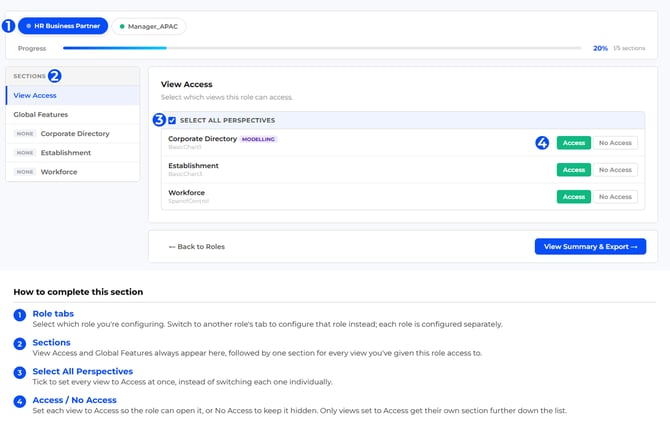Open the Corporate Directory section in the sidebar
This screenshot has height=421, width=670.
click(x=73, y=134)
